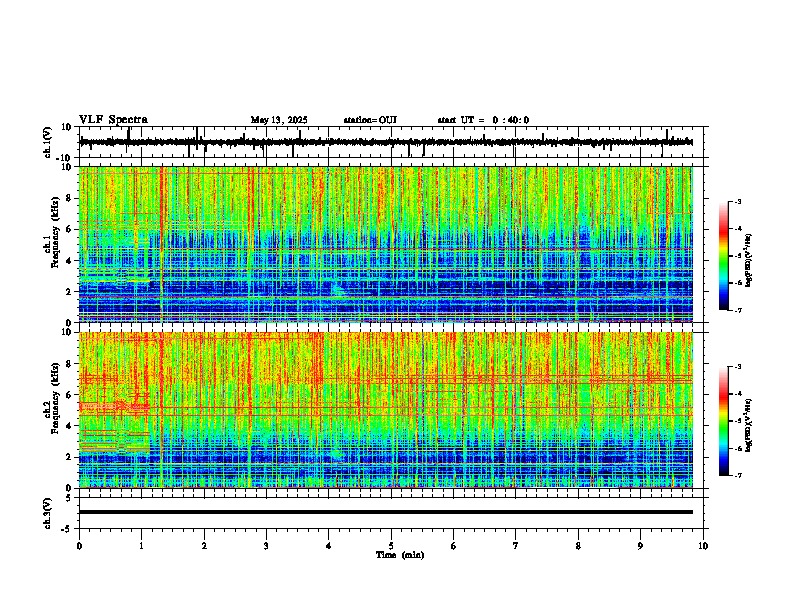Click time axis tick label "7"
Screen dimensions: 792x612
click(516, 546)
